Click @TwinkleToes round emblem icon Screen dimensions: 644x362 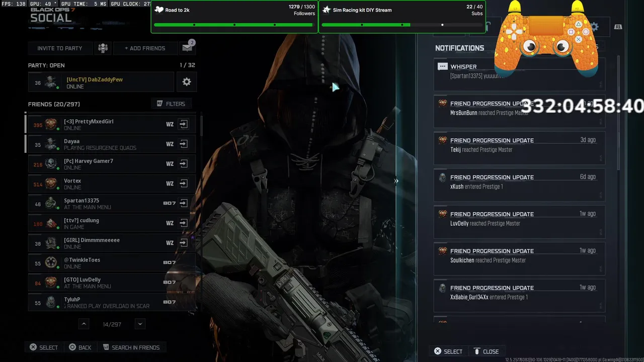(51, 262)
